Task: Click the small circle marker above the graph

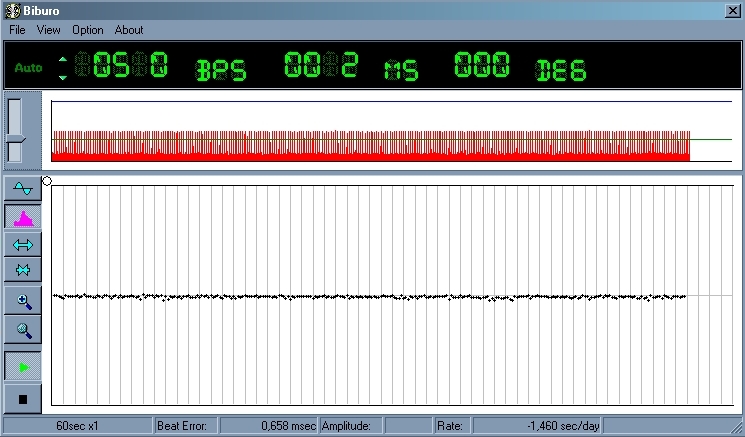Action: [47, 181]
